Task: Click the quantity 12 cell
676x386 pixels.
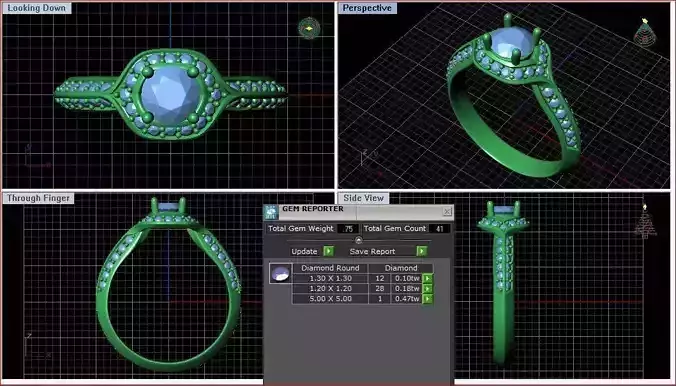Action: coord(379,278)
